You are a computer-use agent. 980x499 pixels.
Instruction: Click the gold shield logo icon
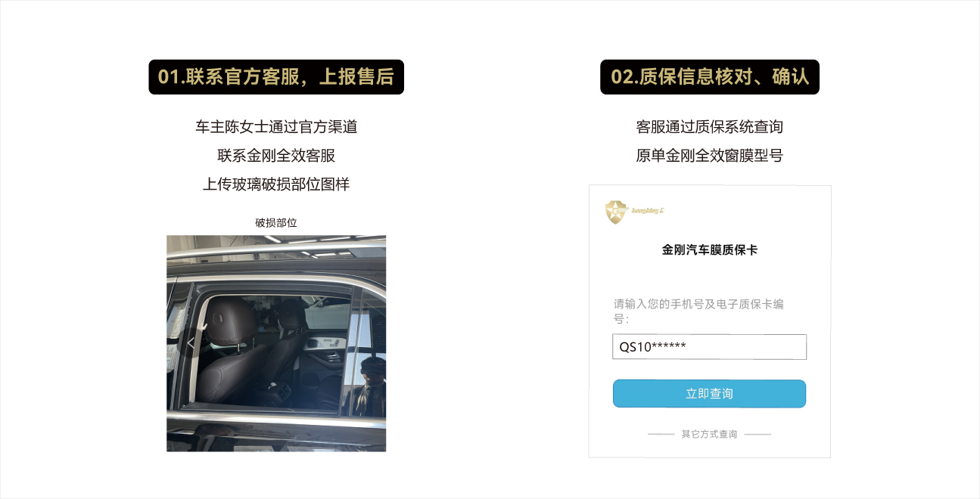[617, 212]
